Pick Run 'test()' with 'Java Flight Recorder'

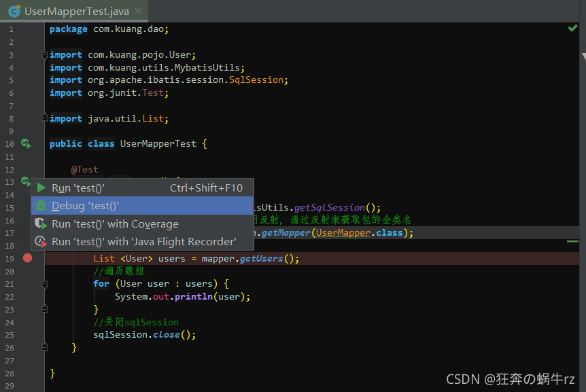(142, 242)
